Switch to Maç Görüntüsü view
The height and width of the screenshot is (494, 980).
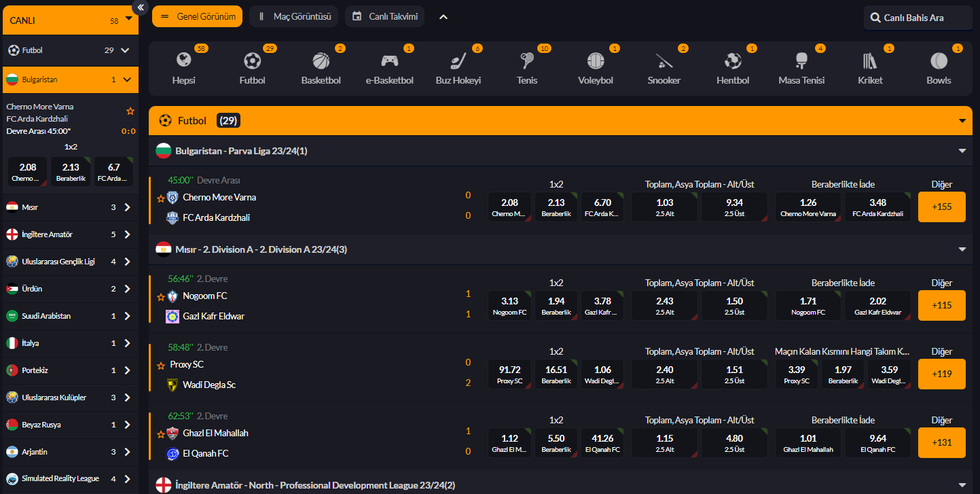pyautogui.click(x=293, y=16)
